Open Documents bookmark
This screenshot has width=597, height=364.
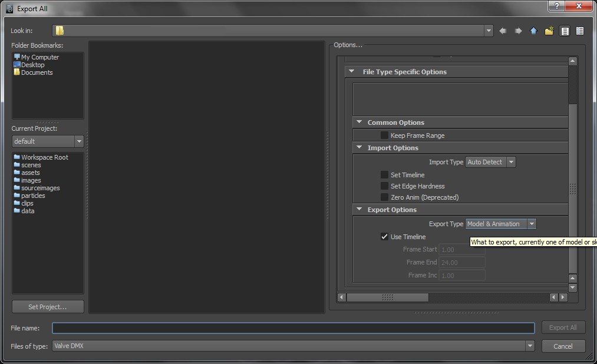pyautogui.click(x=33, y=72)
